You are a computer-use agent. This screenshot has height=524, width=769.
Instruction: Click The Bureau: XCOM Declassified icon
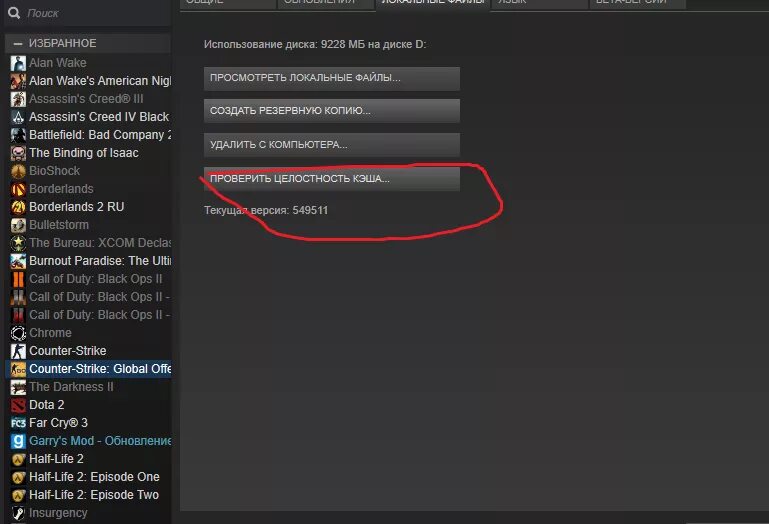(x=18, y=243)
